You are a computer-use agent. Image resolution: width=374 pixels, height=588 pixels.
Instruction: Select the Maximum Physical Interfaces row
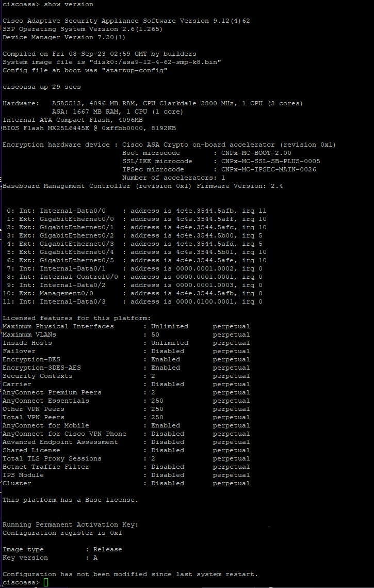pos(126,326)
